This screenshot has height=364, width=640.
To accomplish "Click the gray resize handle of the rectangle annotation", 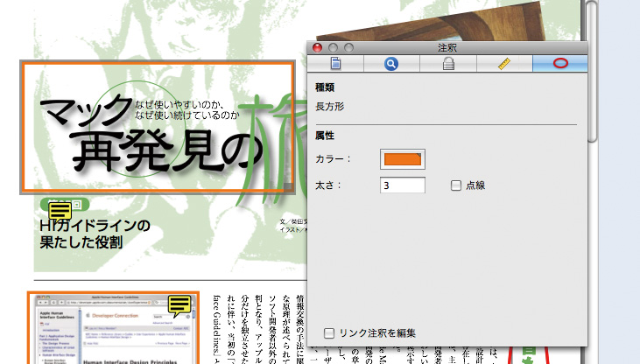I will [x=289, y=188].
